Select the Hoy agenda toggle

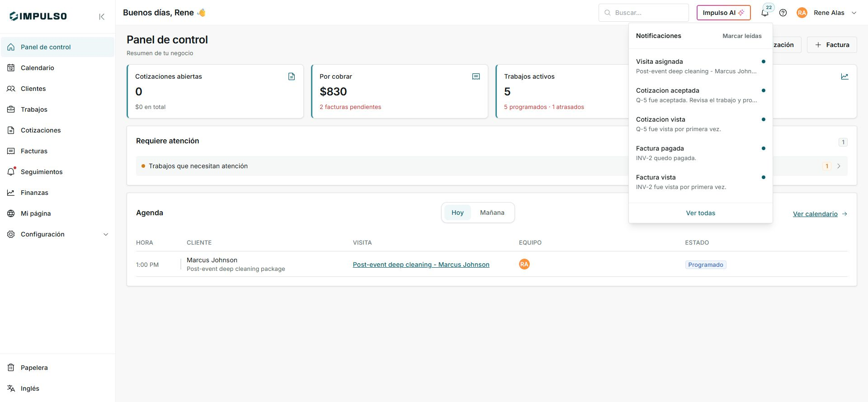458,213
